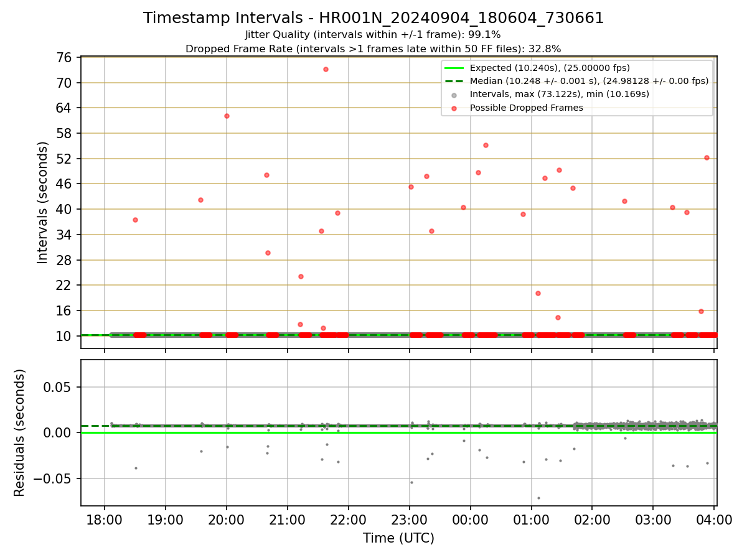
Task: Click the 28 tick on intervals axis
Action: pos(65,259)
